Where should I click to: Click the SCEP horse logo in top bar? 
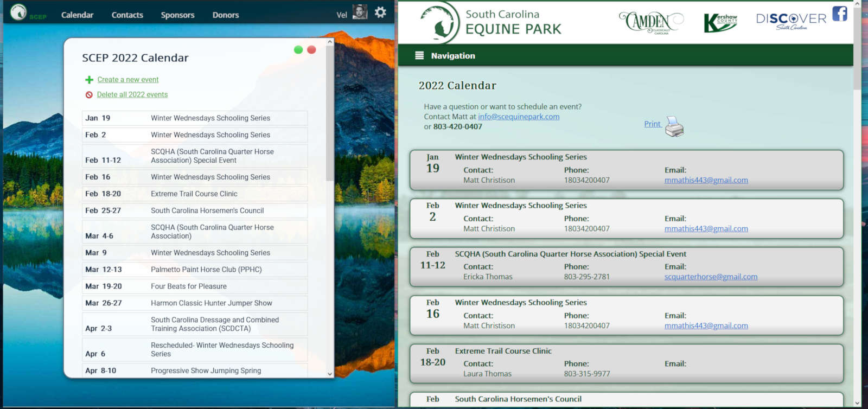coord(18,12)
